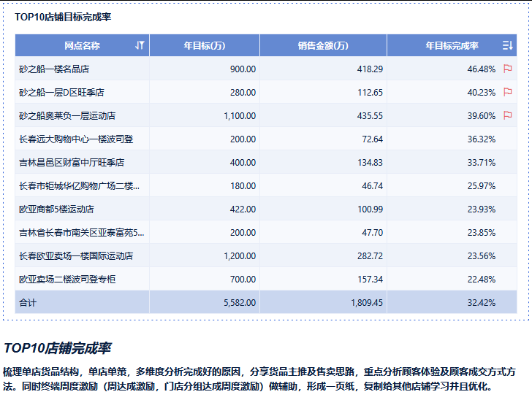Select store 长春欧亚卖场一楼国际运动店
Viewport: 532px width, 400px height.
point(76,256)
